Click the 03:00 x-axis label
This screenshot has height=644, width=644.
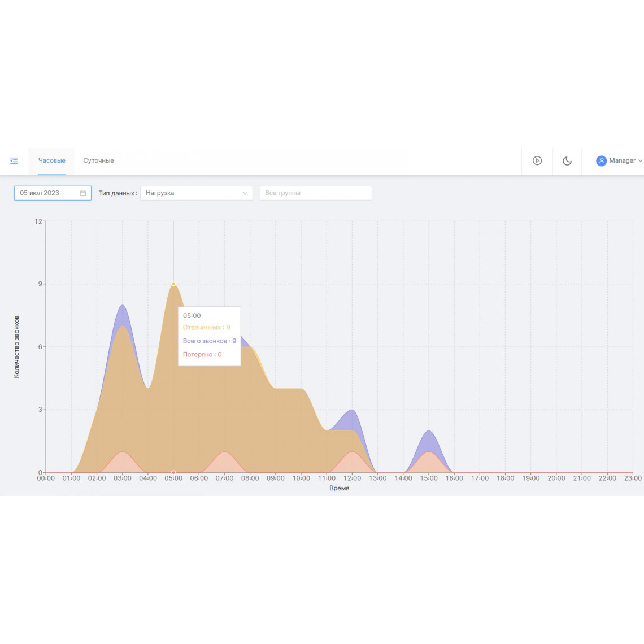(x=123, y=478)
